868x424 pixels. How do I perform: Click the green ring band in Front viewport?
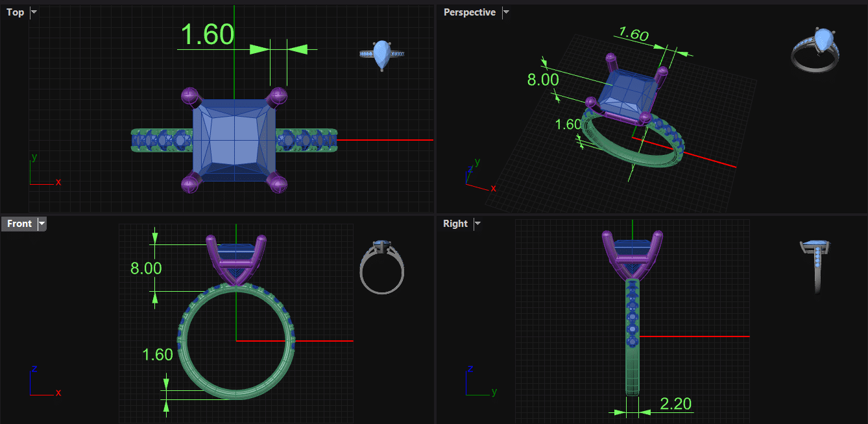coord(184,344)
